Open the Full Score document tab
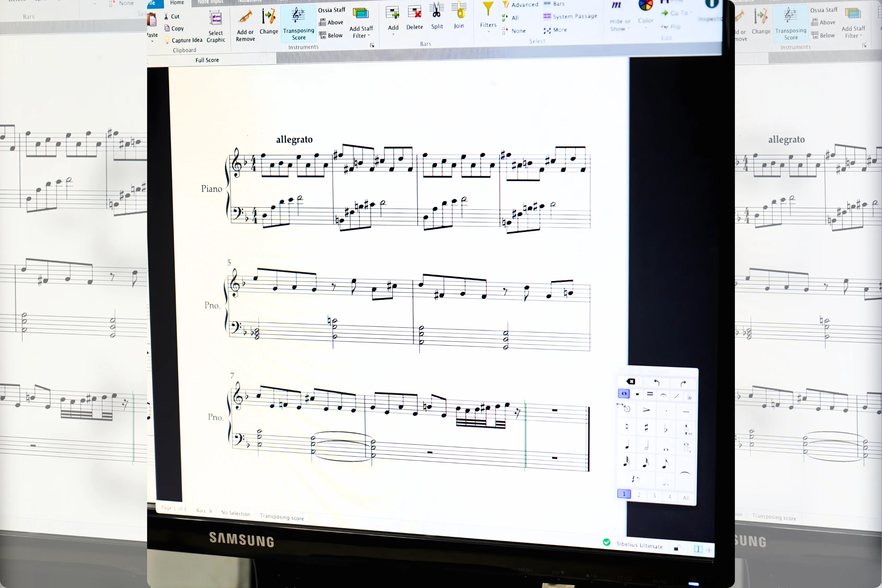Screen dimensions: 882x588 pos(207,60)
